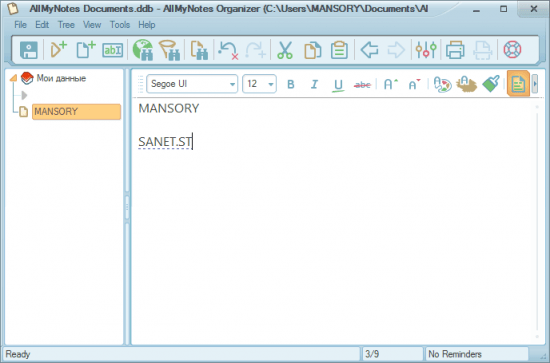This screenshot has width=550, height=363.
Task: Click the format painter brush icon
Action: click(491, 84)
